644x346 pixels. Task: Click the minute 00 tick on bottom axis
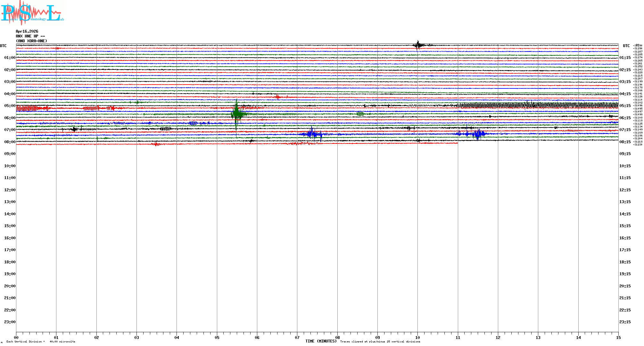[x=16, y=337]
